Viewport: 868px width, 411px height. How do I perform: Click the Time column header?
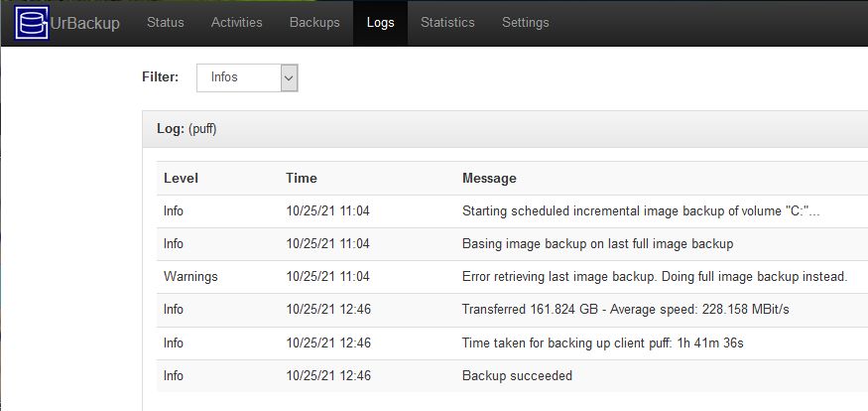(302, 178)
